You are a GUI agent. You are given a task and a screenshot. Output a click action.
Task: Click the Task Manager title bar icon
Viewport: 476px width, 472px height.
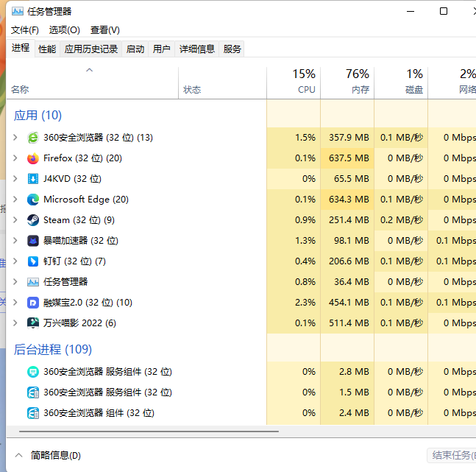18,12
